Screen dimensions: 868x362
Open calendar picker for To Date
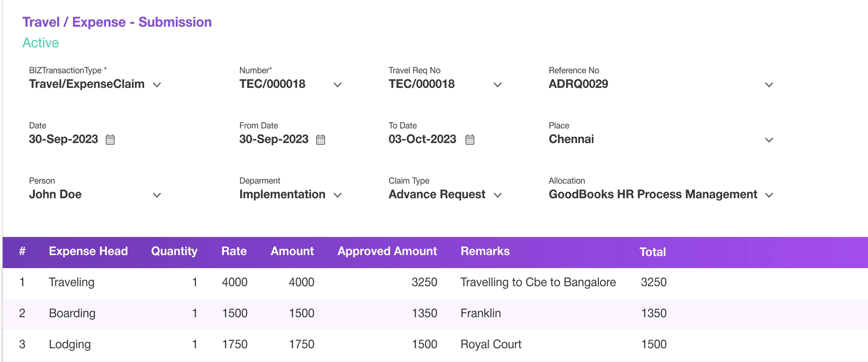[470, 140]
